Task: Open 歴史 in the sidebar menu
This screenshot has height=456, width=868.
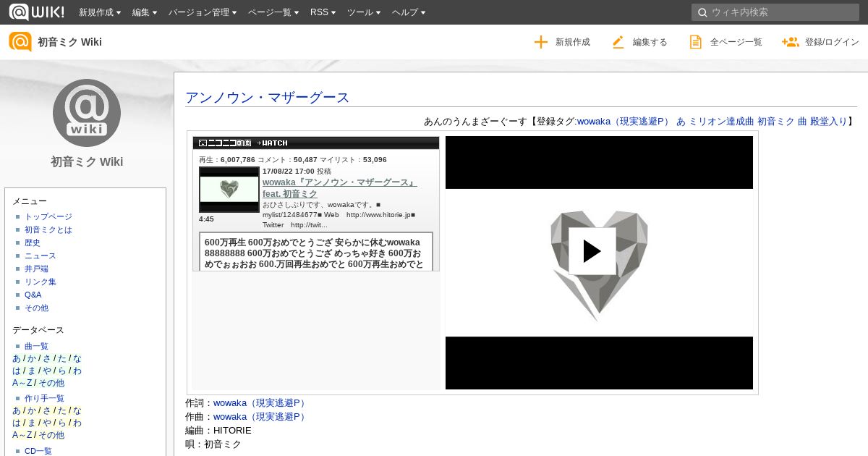Action: (x=33, y=242)
